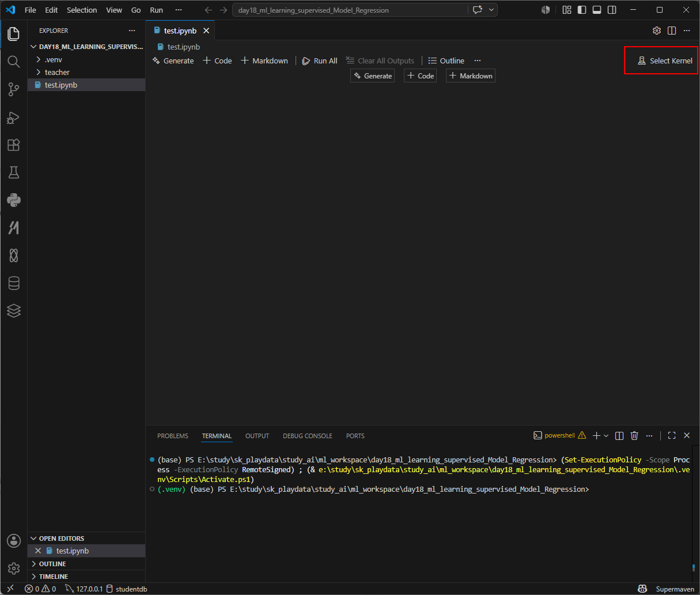The height and width of the screenshot is (595, 700).
Task: Open the Python environments view
Action: (x=14, y=200)
